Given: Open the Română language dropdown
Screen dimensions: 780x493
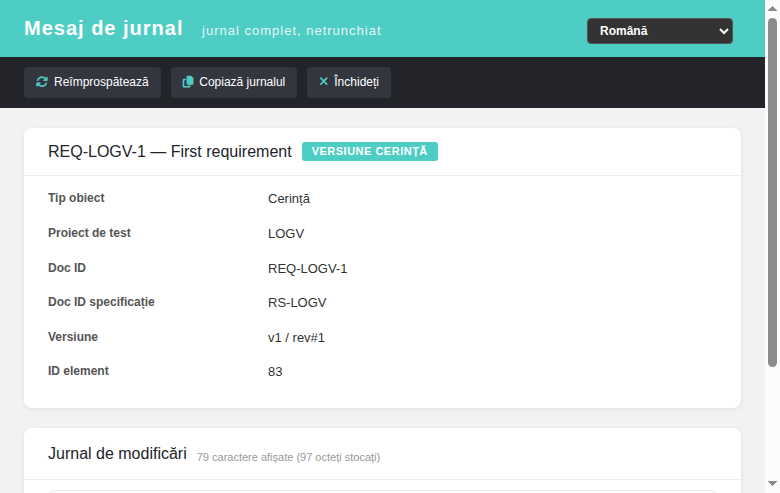Looking at the screenshot, I should click(x=660, y=31).
